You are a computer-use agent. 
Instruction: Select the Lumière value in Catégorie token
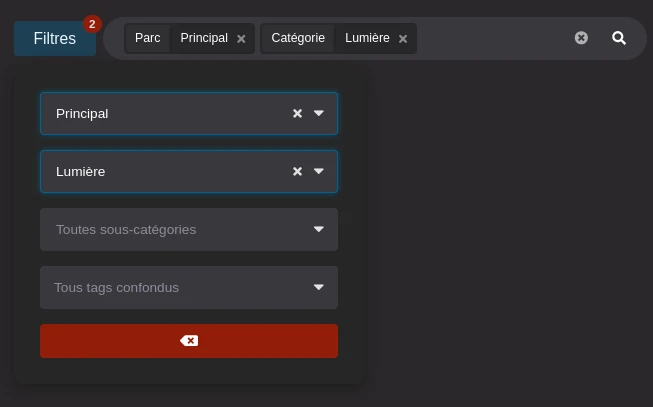pyautogui.click(x=367, y=38)
